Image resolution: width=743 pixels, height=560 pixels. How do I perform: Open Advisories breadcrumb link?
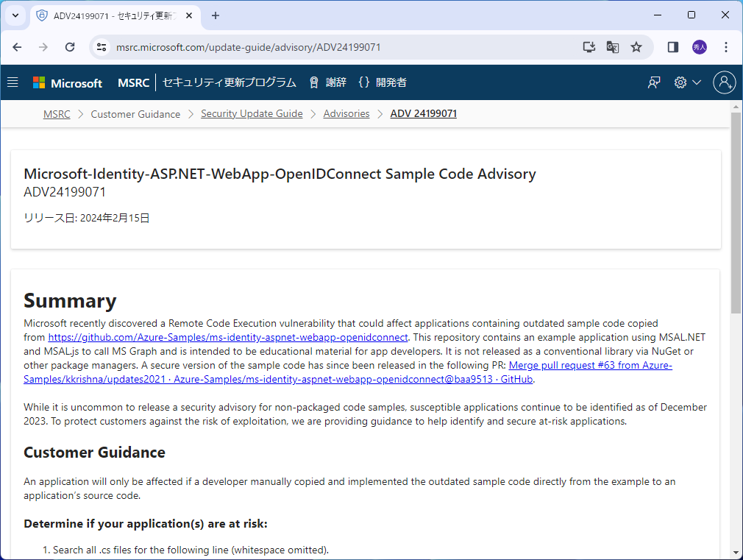(x=346, y=114)
